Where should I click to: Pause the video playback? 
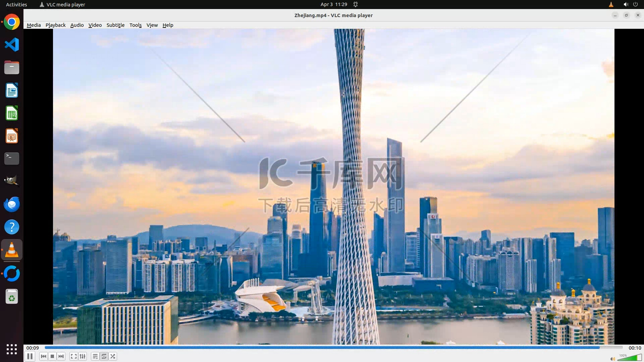[x=30, y=356]
